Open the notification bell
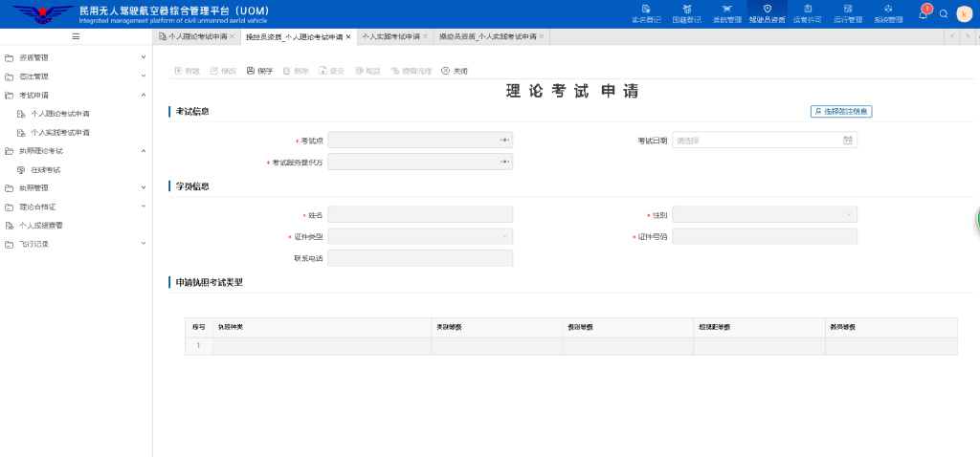980x457 pixels. tap(924, 13)
